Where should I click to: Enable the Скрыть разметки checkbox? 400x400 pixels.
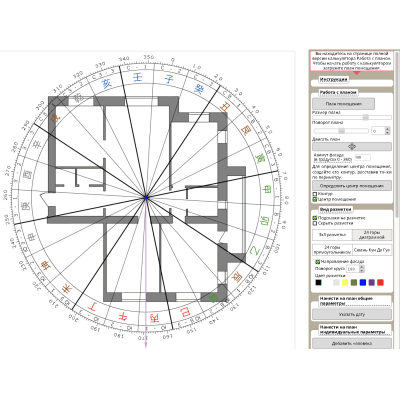(314, 223)
